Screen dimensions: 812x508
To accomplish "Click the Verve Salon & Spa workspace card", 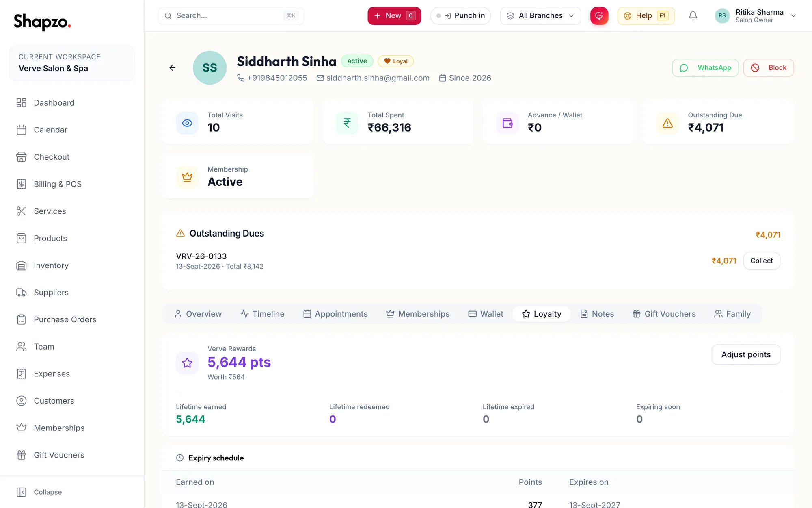I will point(72,63).
